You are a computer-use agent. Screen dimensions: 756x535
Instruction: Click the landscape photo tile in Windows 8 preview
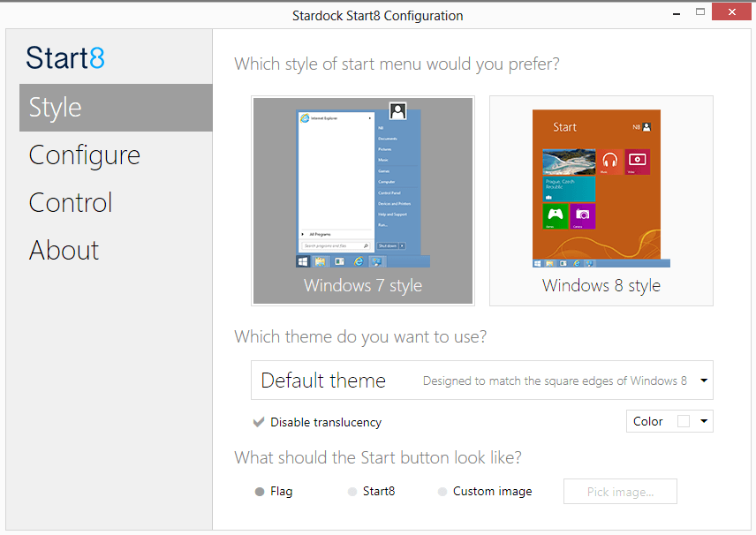570,161
